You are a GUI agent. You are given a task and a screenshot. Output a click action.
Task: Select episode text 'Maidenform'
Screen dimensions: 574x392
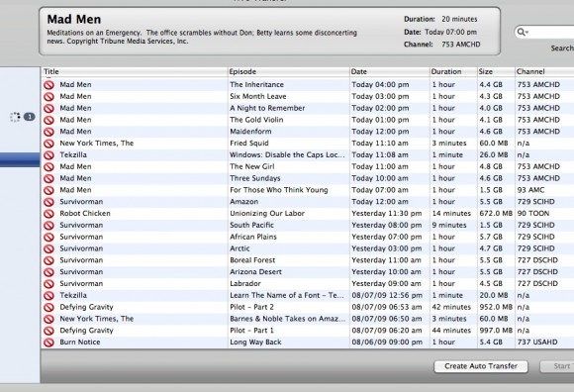tap(250, 132)
